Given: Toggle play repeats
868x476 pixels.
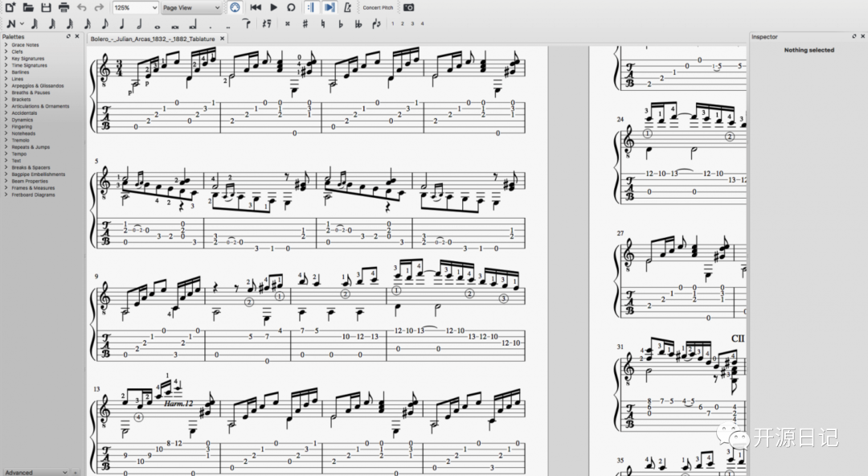Looking at the screenshot, I should click(311, 8).
